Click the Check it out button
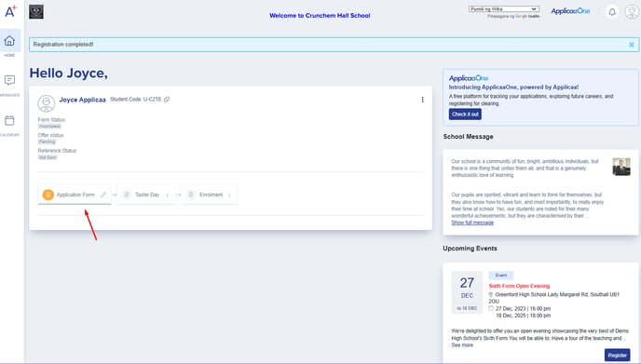Viewport: 641px width, 364px height. point(465,115)
